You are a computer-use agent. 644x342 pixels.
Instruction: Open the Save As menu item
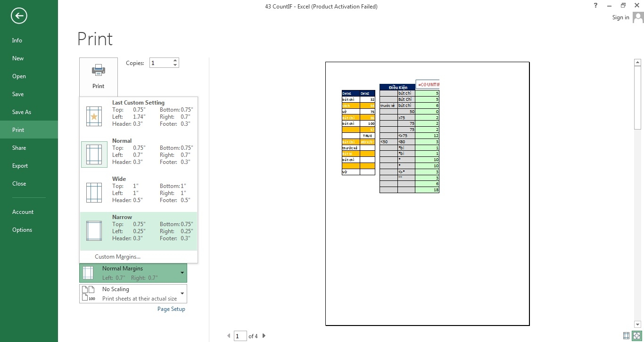coord(22,112)
